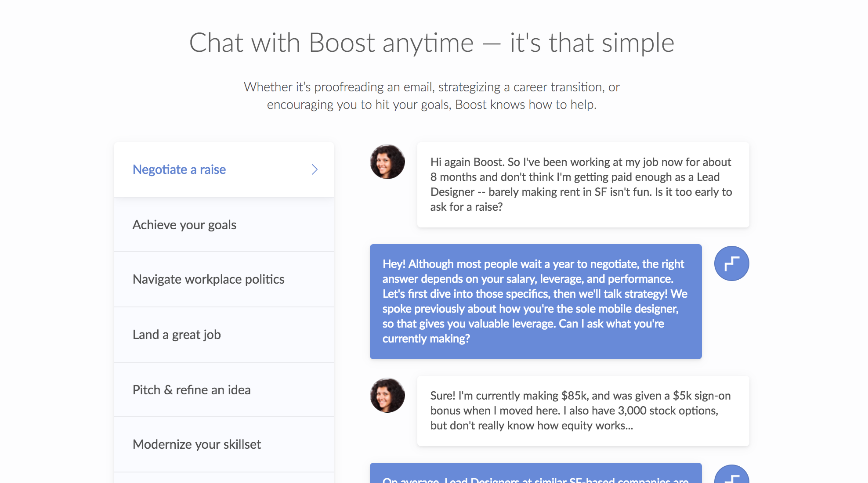Switch to the Achieve your goals tab
The image size is (868, 483).
click(x=184, y=225)
